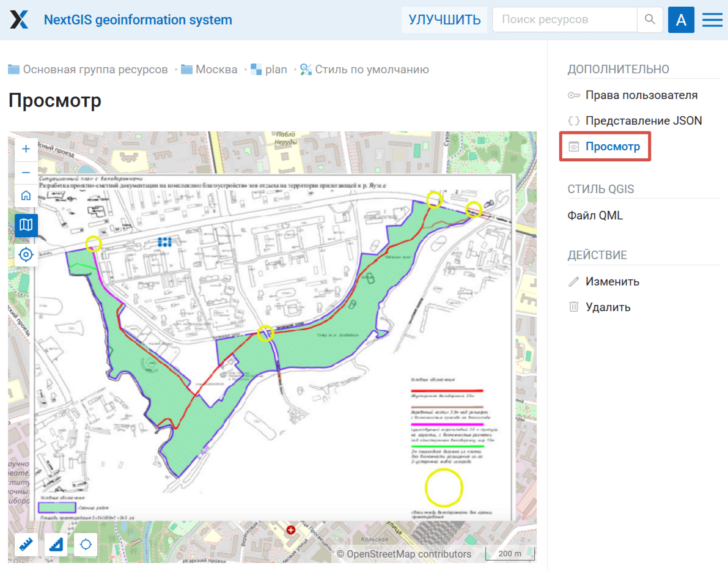728x571 pixels.
Task: Go to Москва breadcrumb folder
Action: pyautogui.click(x=216, y=70)
